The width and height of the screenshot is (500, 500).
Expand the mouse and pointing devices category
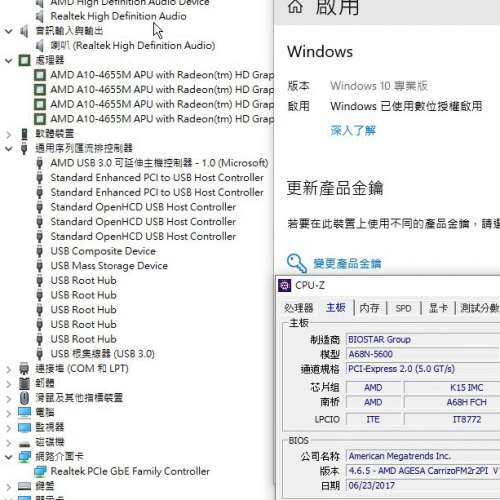9,398
